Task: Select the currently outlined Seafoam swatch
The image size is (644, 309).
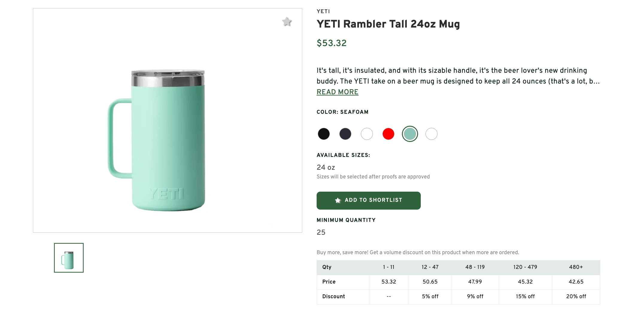Action: tap(410, 134)
